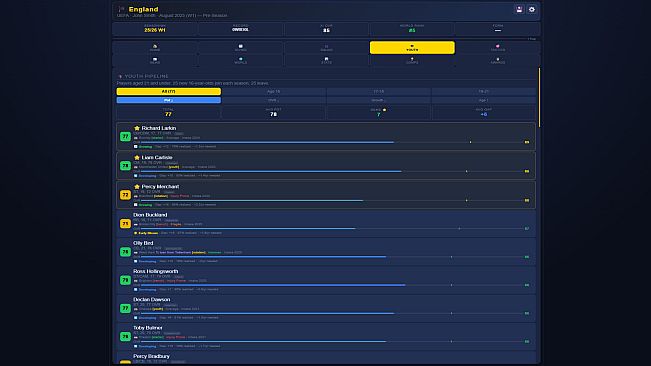
Task: Open Richard Larkin's player entry
Action: 326,137
